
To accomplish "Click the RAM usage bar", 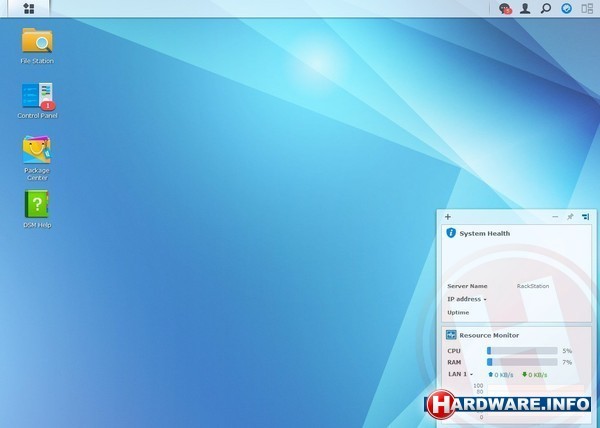I will pyautogui.click(x=522, y=362).
